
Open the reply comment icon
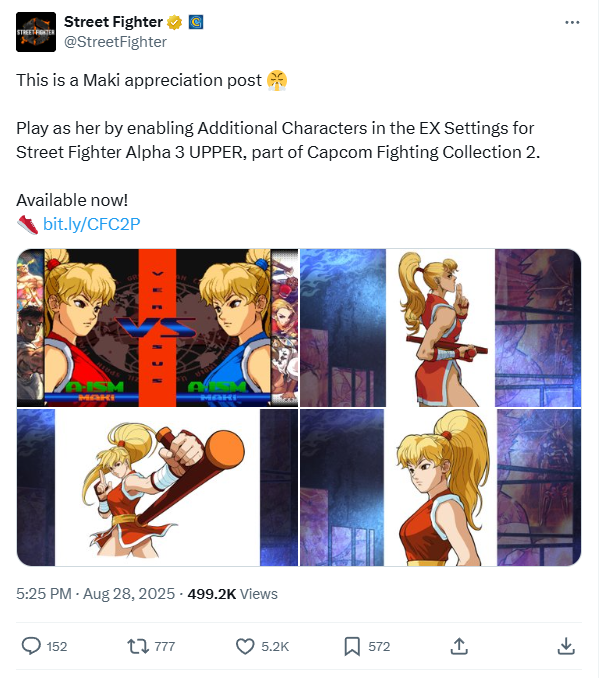(x=31, y=646)
